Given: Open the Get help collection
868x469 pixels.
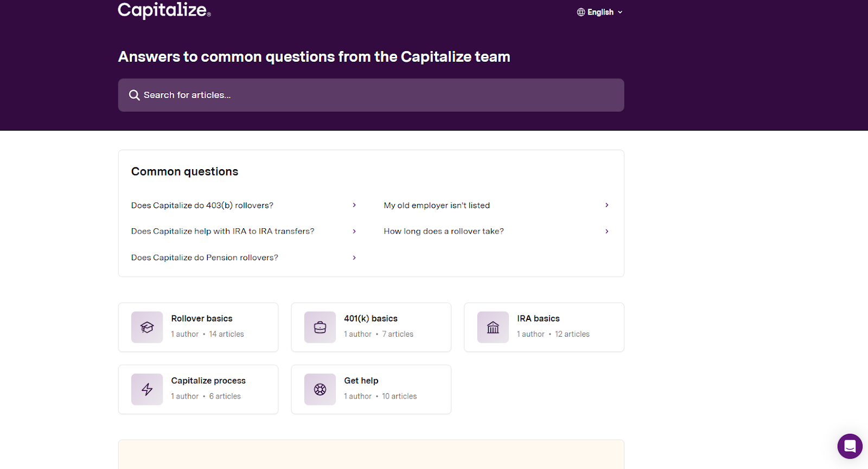Looking at the screenshot, I should [371, 389].
